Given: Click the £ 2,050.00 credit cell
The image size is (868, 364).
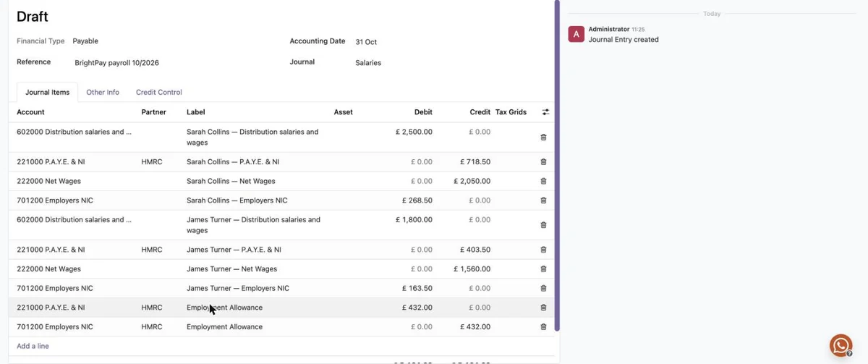Looking at the screenshot, I should 472,182.
